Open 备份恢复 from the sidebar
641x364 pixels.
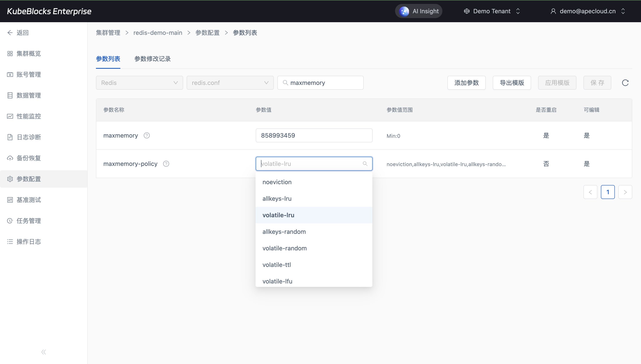coord(29,158)
